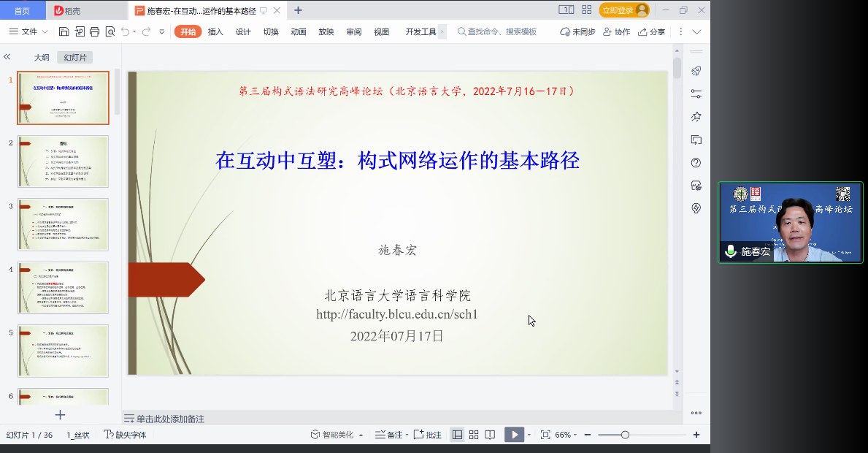The image size is (868, 453).
Task: Click the Undo arrow icon
Action: tap(126, 31)
